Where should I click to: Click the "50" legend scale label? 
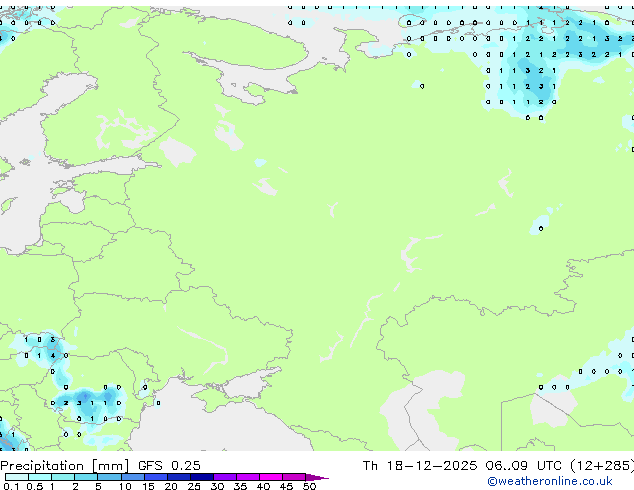click(x=309, y=486)
